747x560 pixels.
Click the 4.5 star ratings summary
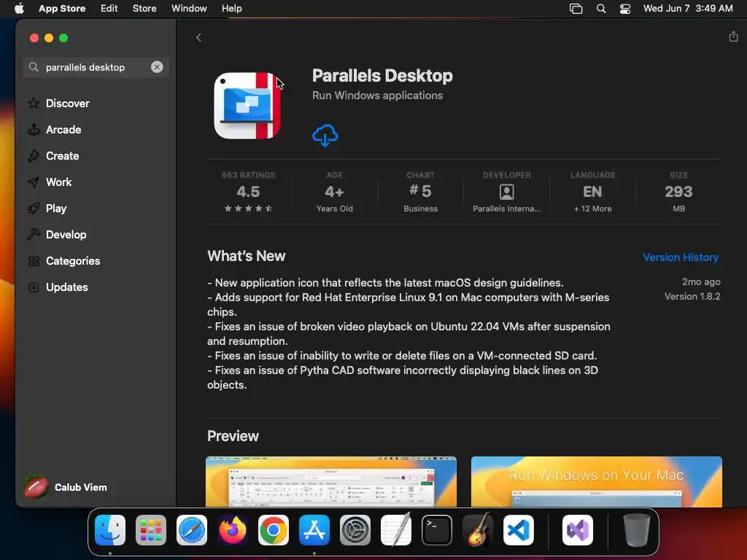[x=248, y=192]
